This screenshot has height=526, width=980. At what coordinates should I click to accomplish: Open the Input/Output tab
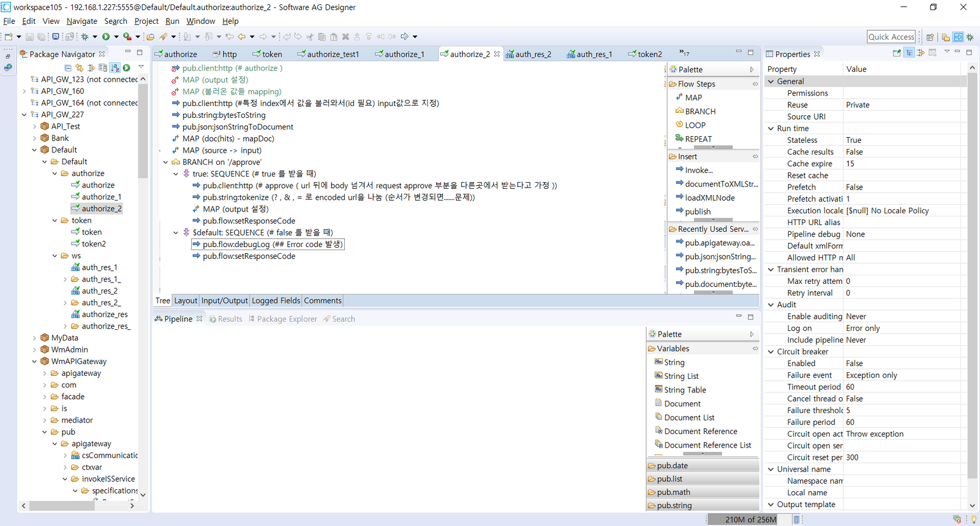pyautogui.click(x=224, y=300)
